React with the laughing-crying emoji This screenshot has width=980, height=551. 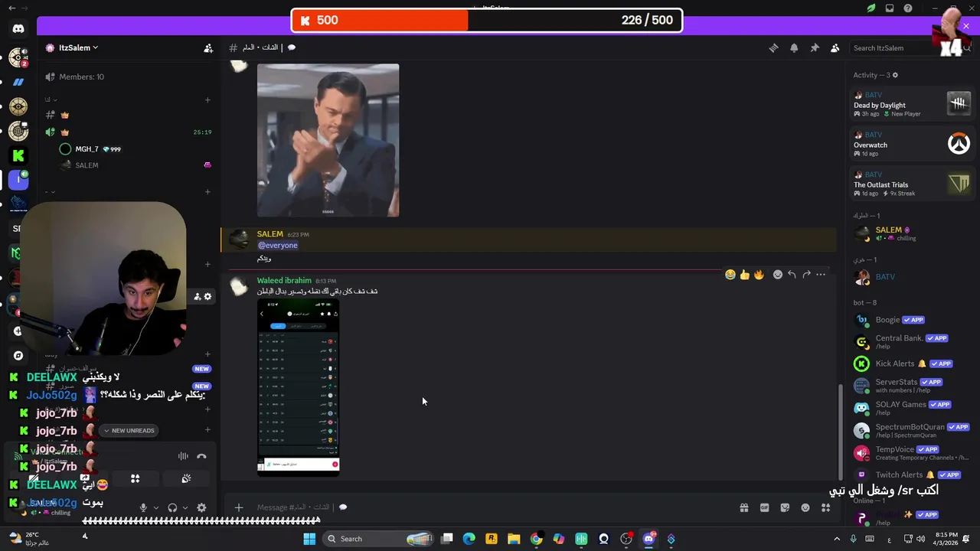click(730, 275)
